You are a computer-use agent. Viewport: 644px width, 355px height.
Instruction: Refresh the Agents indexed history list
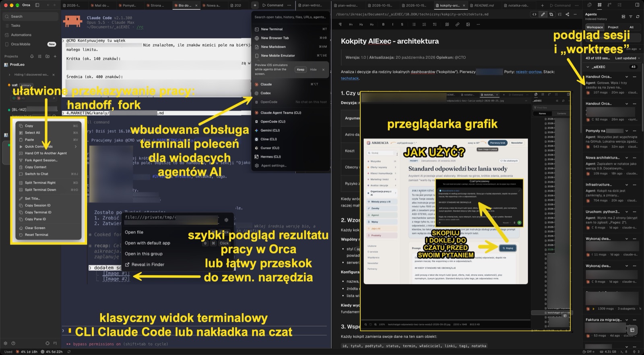(x=638, y=17)
